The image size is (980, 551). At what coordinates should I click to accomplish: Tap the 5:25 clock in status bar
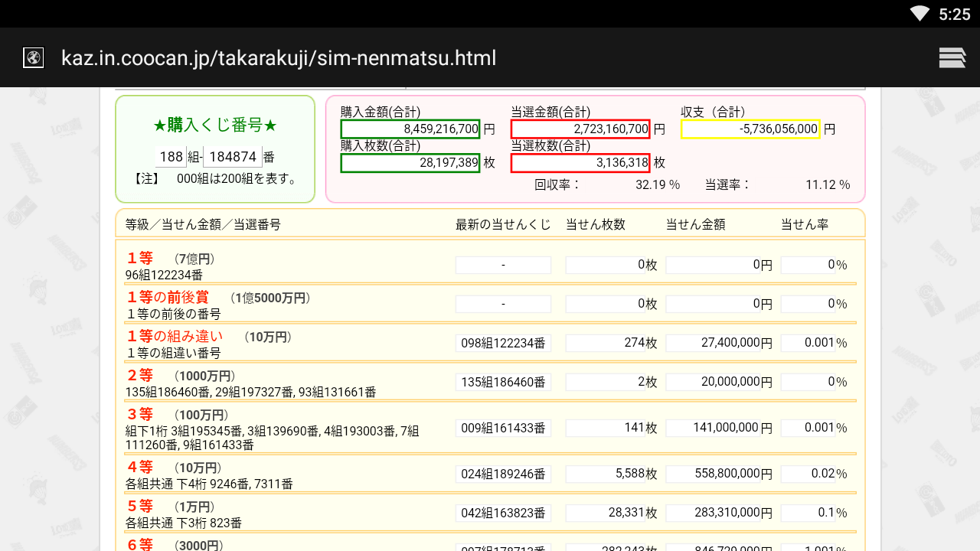click(x=954, y=14)
